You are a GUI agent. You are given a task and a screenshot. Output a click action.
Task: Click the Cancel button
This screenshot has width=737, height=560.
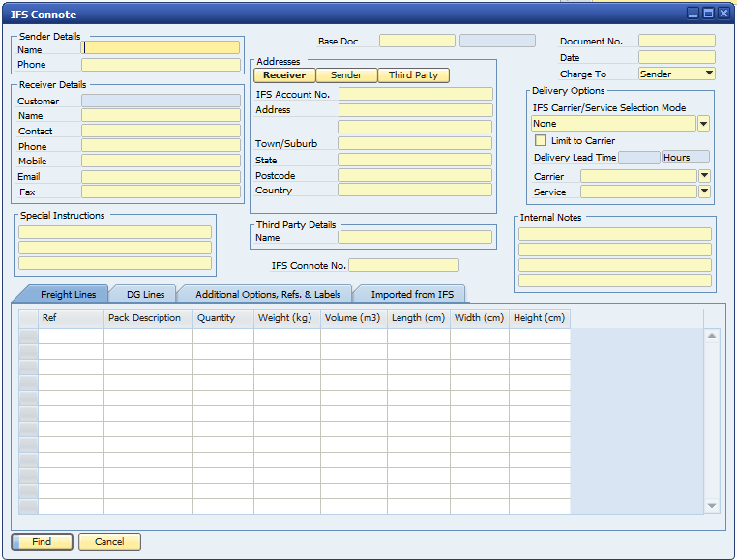pos(109,542)
